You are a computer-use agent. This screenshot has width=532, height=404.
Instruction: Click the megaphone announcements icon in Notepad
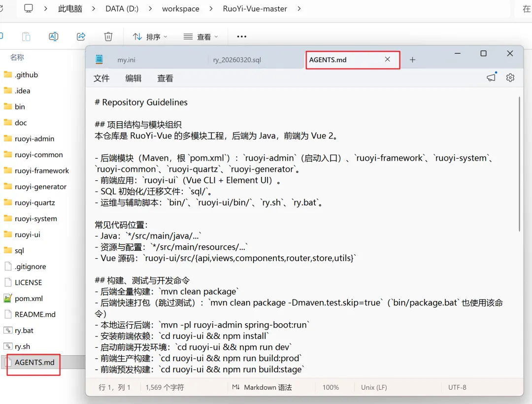pyautogui.click(x=491, y=77)
